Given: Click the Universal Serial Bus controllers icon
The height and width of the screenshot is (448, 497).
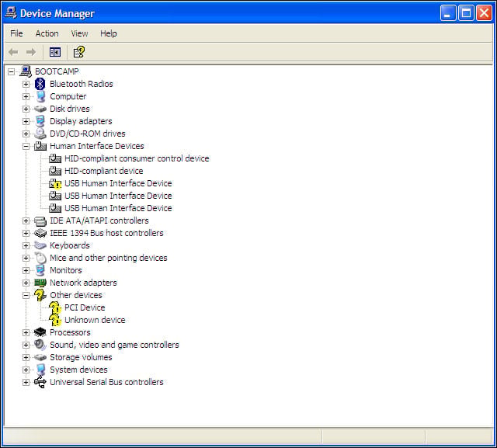Looking at the screenshot, I should (x=40, y=382).
